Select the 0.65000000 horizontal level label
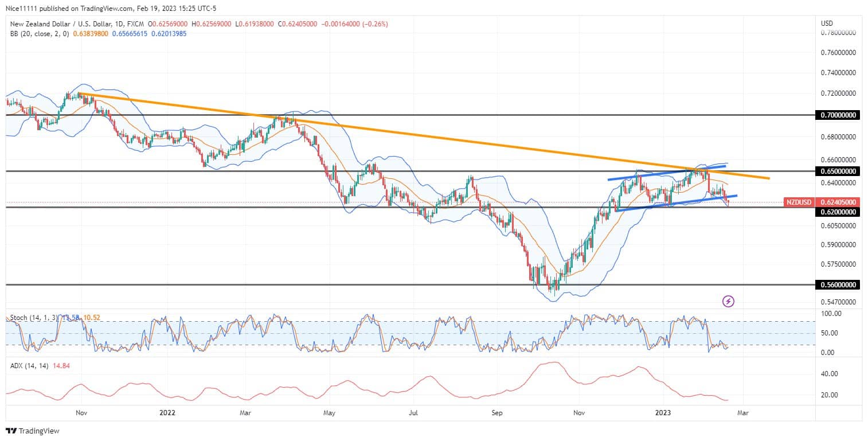This screenshot has width=868, height=441. coord(838,171)
